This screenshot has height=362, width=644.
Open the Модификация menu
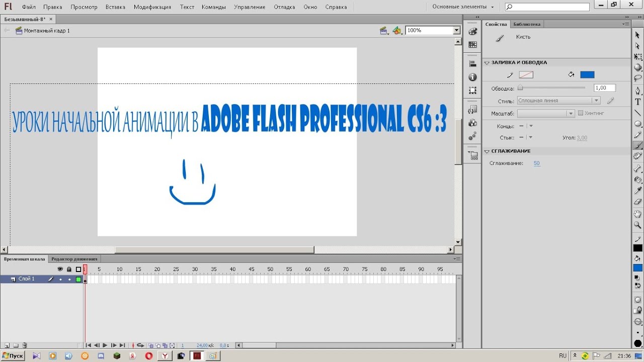tap(152, 7)
